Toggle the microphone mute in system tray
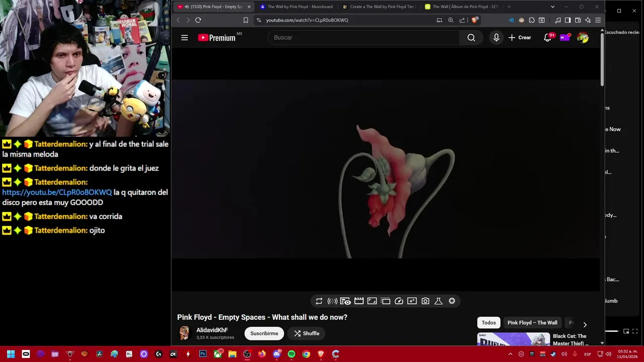This screenshot has height=362, width=644. click(575, 354)
